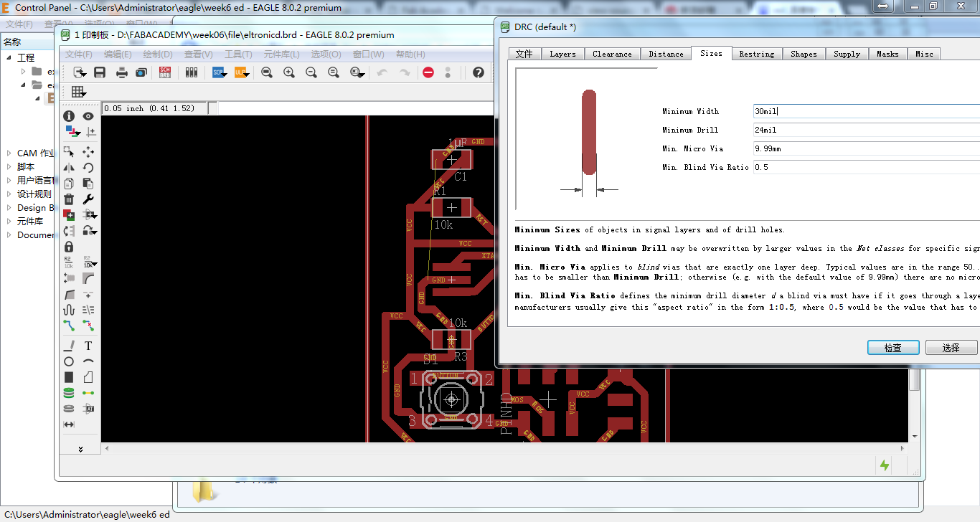Save the board with the floppy disk icon
Image resolution: width=980 pixels, height=522 pixels.
pyautogui.click(x=100, y=72)
